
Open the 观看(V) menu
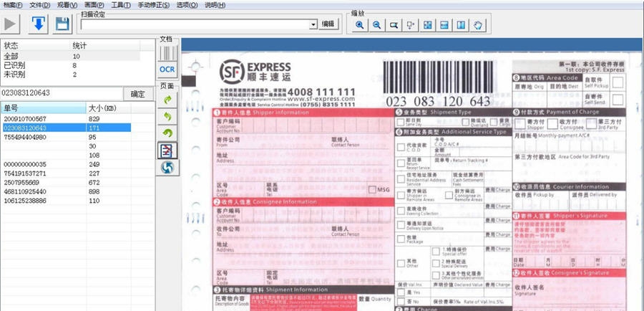[67, 5]
